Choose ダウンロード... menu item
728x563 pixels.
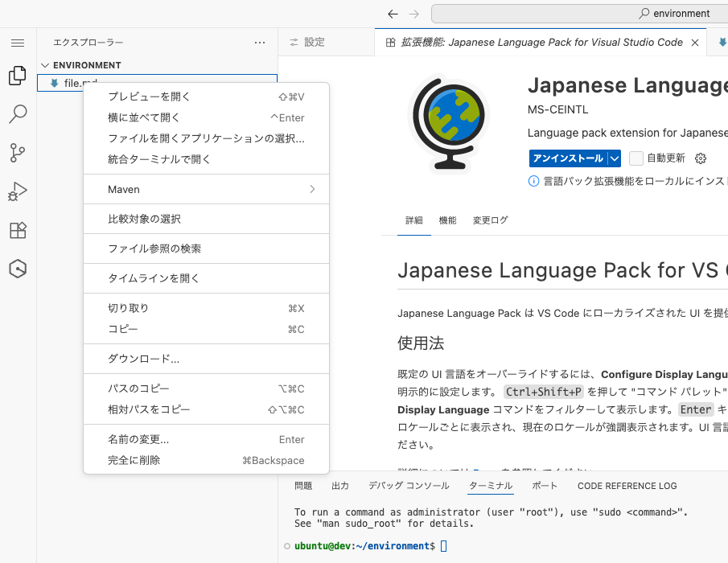206,359
